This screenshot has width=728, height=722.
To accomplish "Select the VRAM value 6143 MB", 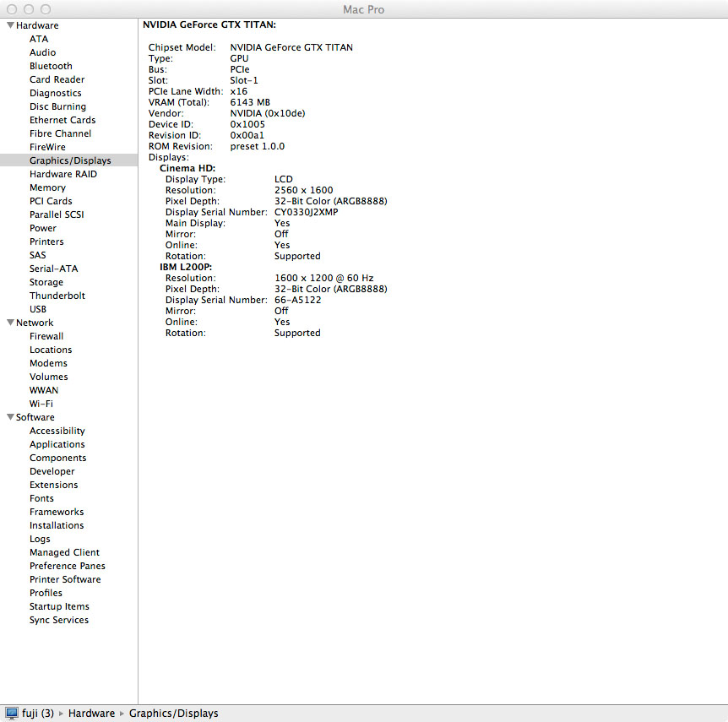I will 250,102.
